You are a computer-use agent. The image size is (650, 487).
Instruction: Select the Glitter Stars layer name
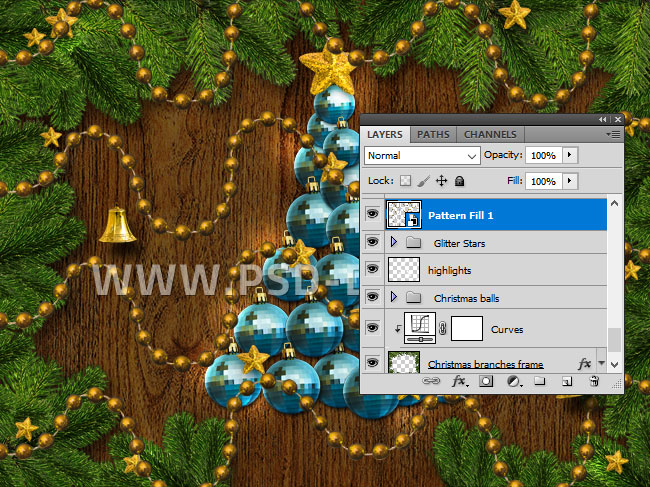[459, 243]
